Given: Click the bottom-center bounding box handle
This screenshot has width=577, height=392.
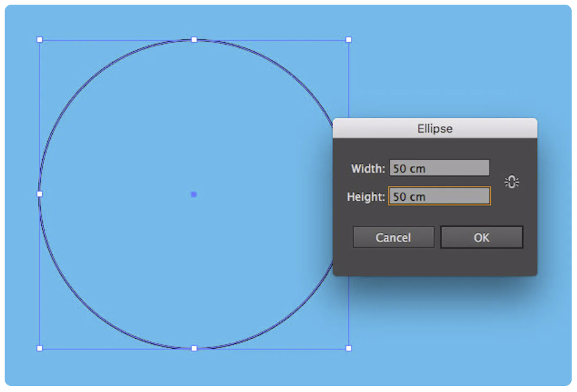Looking at the screenshot, I should tap(194, 348).
